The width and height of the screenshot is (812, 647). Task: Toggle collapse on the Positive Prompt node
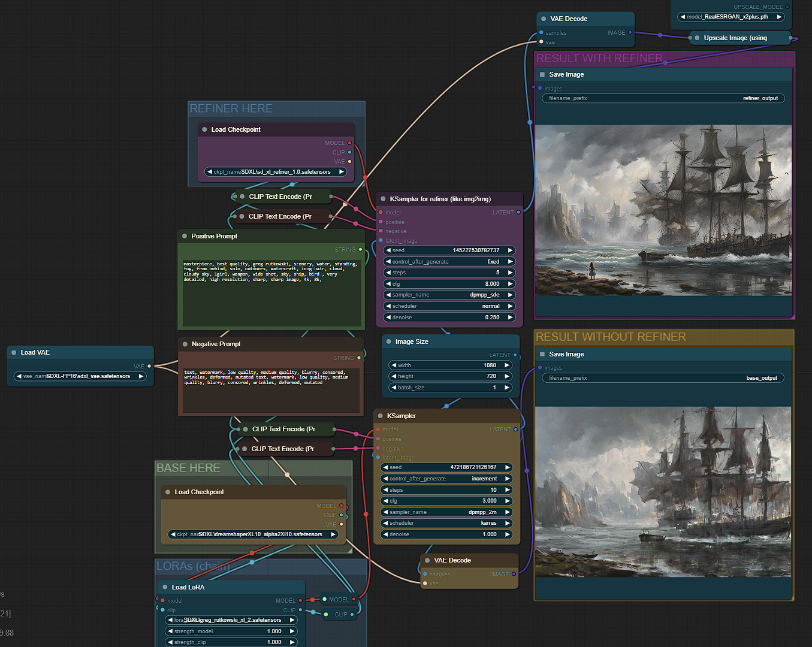(x=185, y=236)
